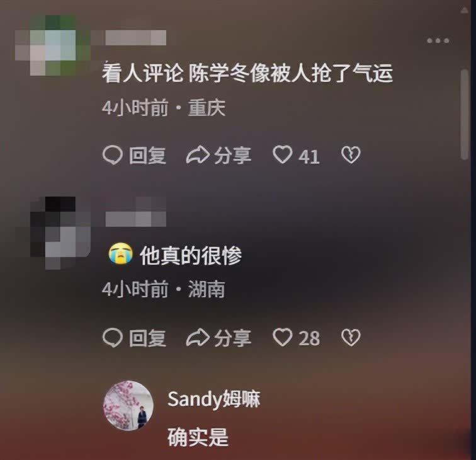Image resolution: width=476 pixels, height=460 pixels.
Task: Click the vertical scrollbar thumb
Action: [x=465, y=115]
